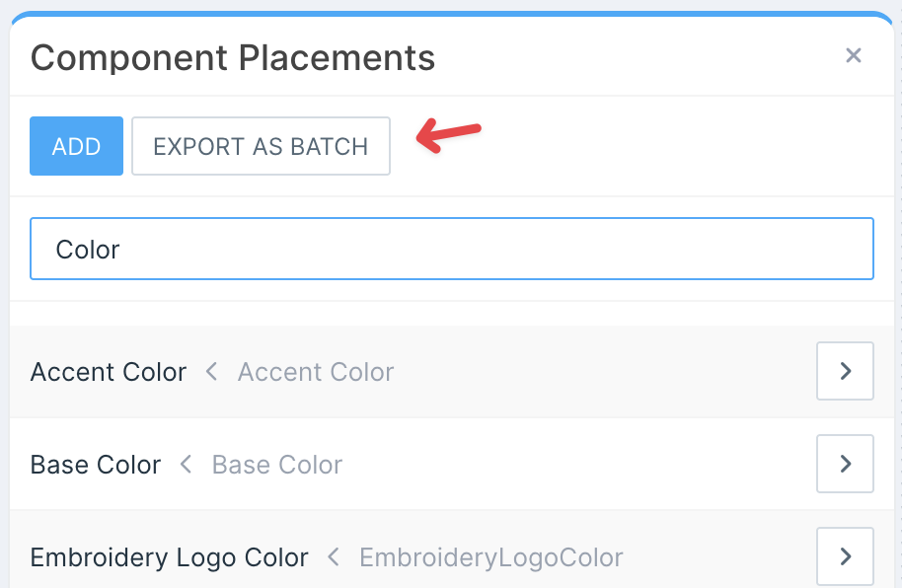Click the blank area below the search field
The width and height of the screenshot is (902, 588).
[451, 313]
